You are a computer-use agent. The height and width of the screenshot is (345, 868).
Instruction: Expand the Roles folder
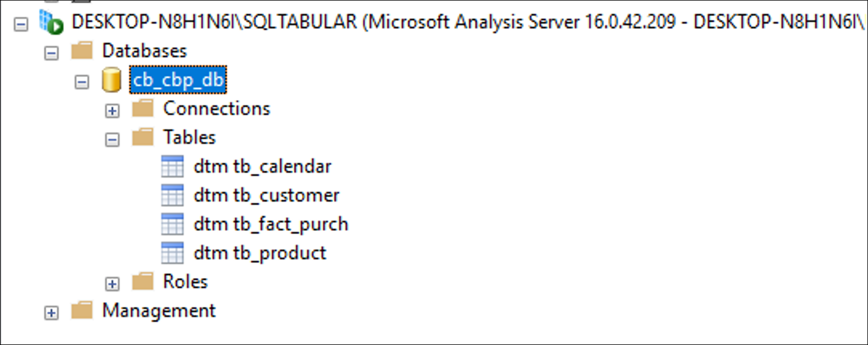[x=112, y=284]
